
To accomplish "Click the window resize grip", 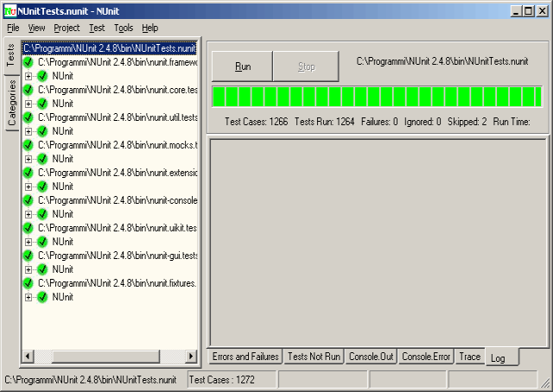I will coord(545,384).
